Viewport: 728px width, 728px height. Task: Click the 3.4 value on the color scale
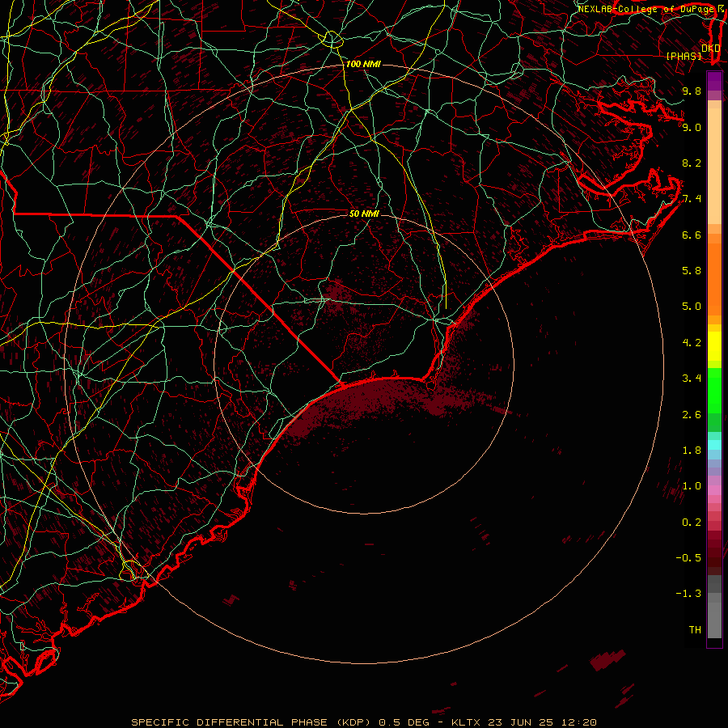[692, 379]
